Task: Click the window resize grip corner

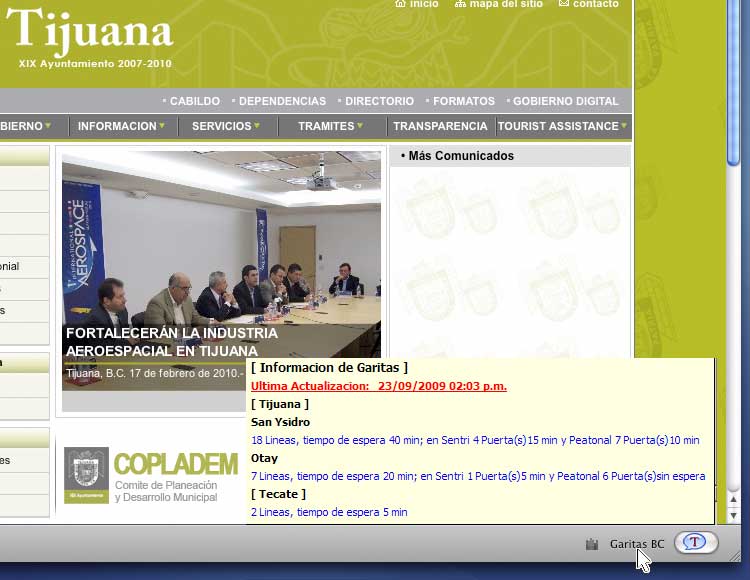Action: pyautogui.click(x=733, y=556)
